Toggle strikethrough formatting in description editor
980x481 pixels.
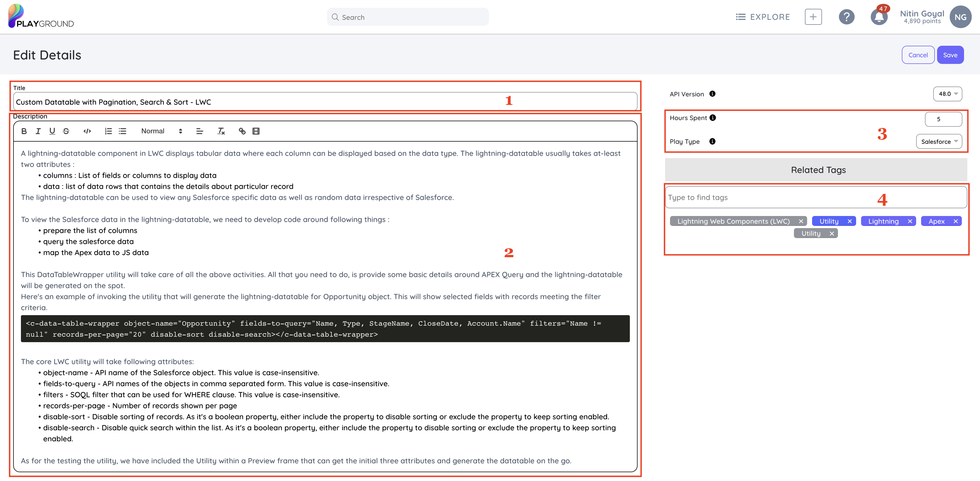[x=66, y=131]
